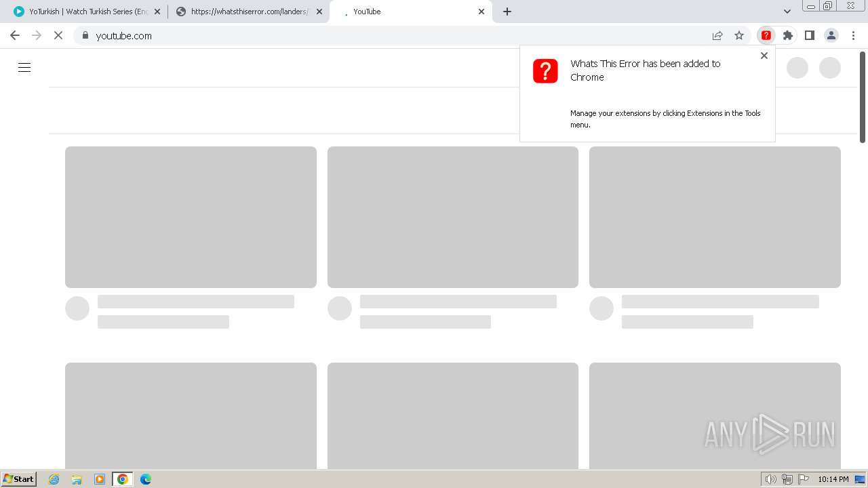Stop loading the page

(x=58, y=35)
